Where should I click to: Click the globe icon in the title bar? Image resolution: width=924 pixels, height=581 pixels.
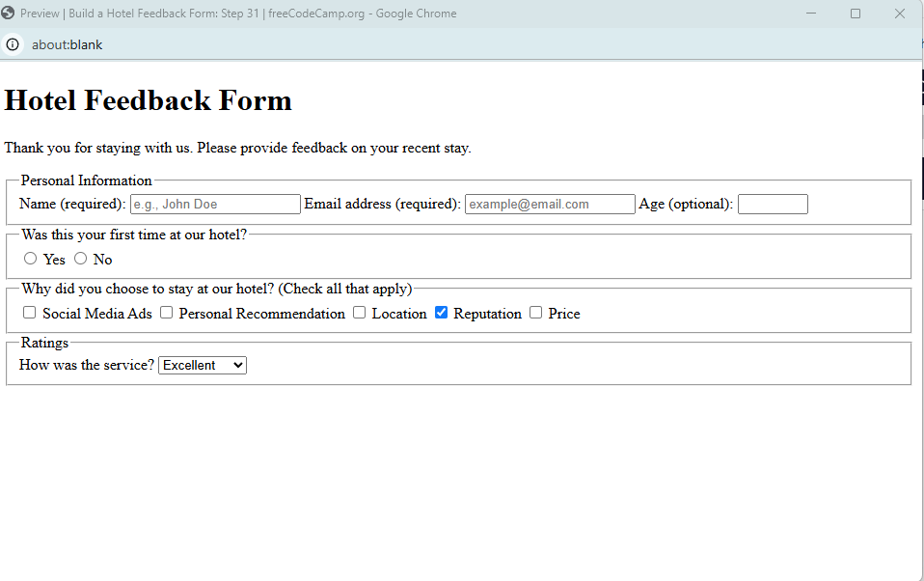[9, 14]
